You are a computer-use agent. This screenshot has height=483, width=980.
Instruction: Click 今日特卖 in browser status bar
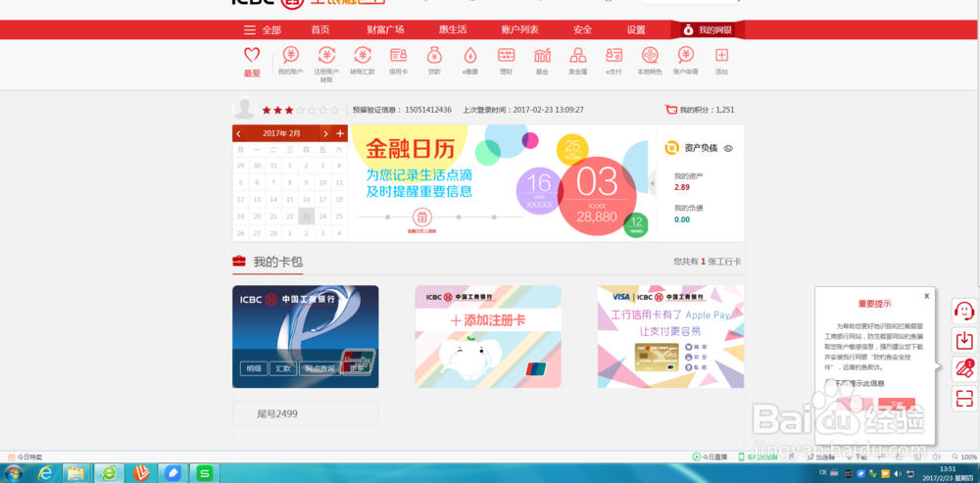25,457
